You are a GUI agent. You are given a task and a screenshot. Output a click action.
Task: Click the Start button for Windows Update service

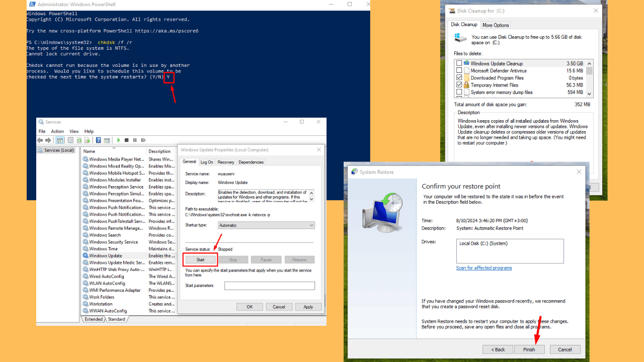(x=200, y=260)
